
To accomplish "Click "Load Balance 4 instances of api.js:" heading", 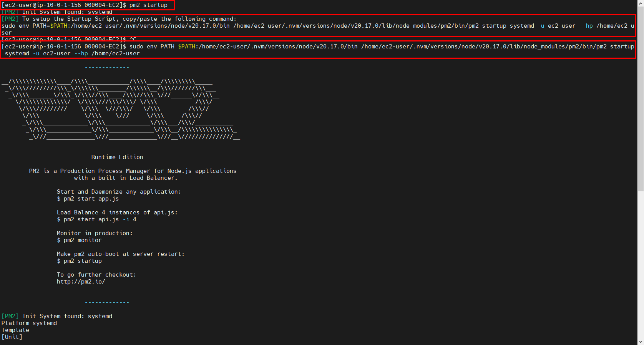I will (117, 212).
